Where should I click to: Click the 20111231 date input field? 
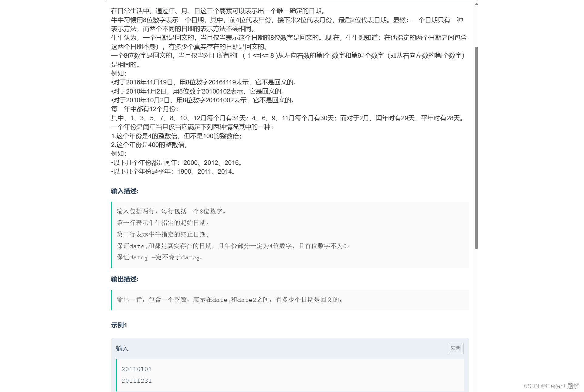pyautogui.click(x=137, y=381)
